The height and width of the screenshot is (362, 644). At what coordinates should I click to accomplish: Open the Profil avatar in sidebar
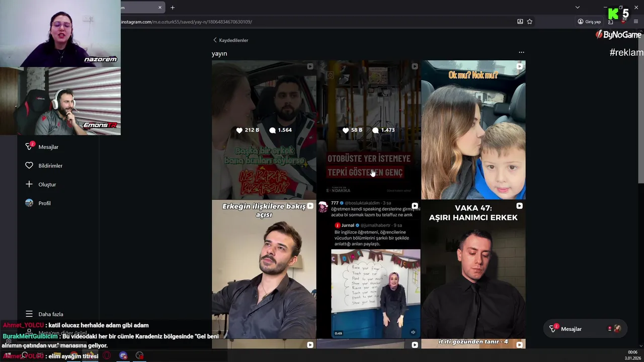29,203
